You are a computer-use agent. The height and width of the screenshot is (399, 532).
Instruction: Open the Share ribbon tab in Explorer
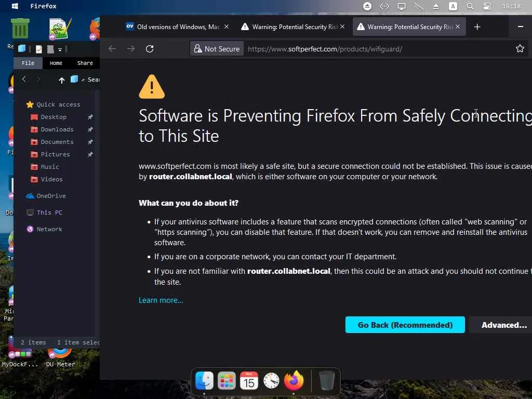point(85,63)
